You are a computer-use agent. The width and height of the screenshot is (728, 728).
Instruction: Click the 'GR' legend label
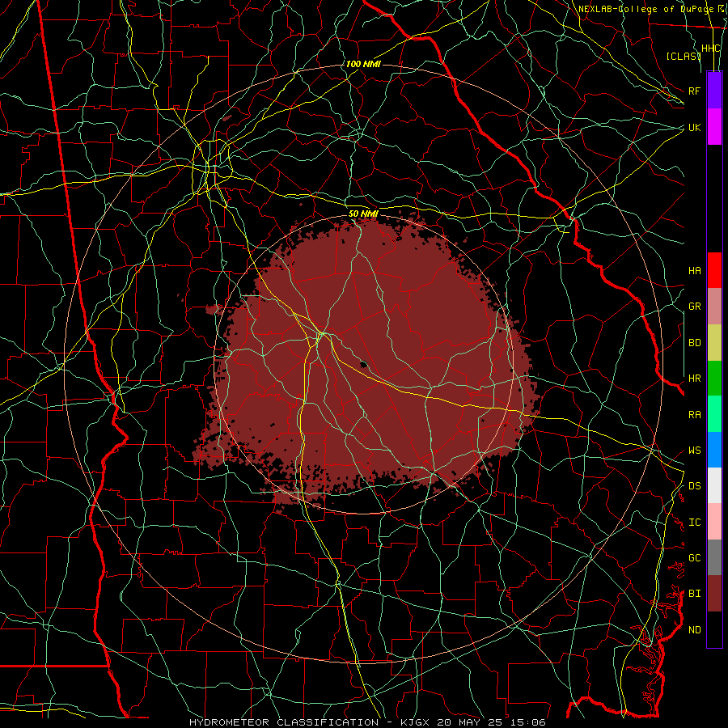coord(694,307)
